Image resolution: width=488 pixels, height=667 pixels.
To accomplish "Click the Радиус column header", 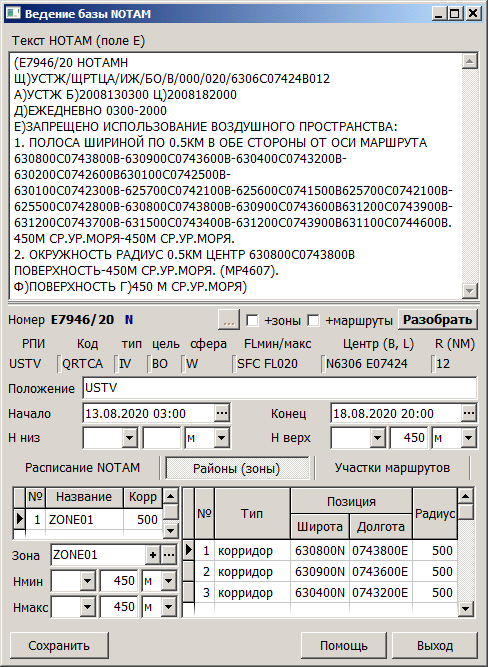I will [x=435, y=514].
